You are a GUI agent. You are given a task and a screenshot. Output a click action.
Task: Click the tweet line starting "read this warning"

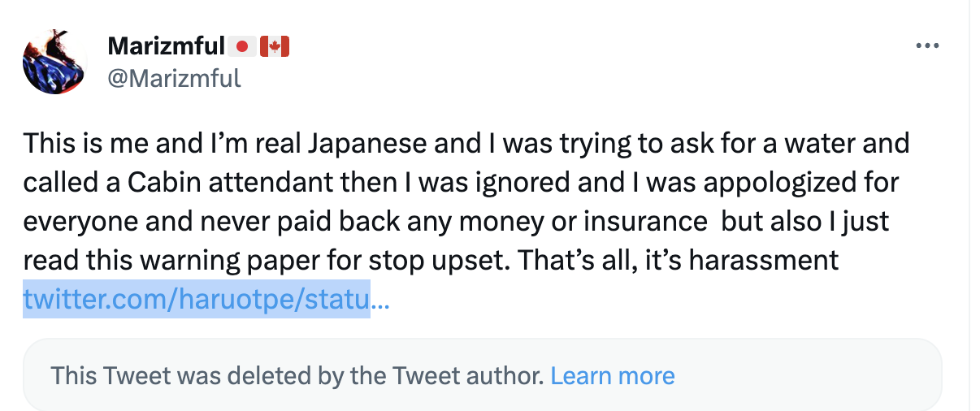coord(431,260)
